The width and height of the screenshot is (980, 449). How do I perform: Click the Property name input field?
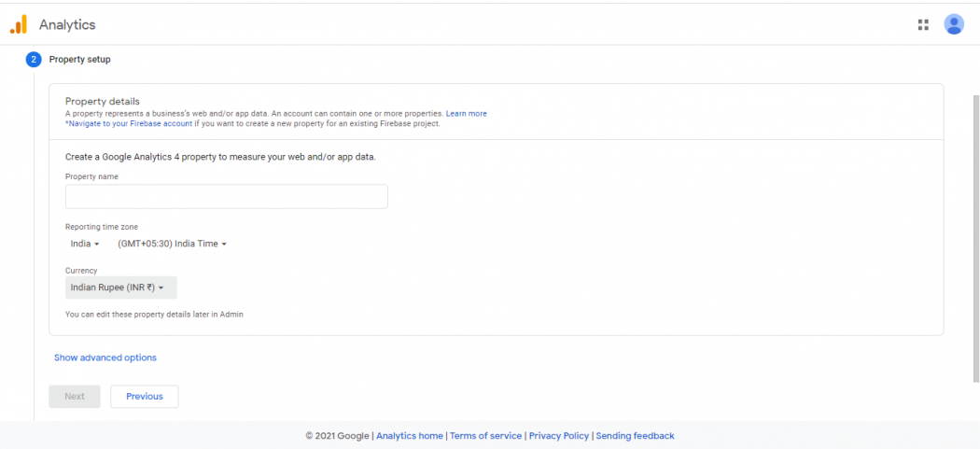[226, 196]
